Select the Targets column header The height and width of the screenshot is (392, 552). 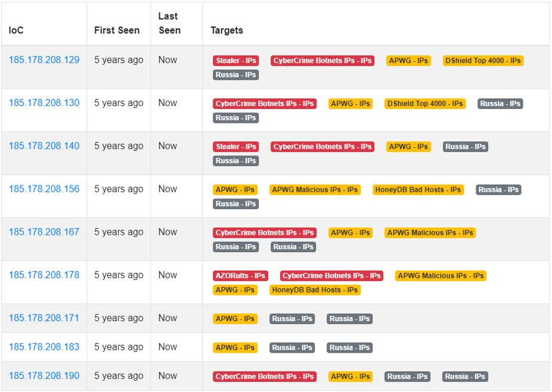[227, 30]
